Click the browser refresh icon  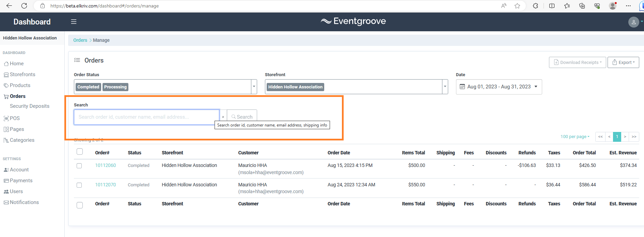[x=24, y=6]
